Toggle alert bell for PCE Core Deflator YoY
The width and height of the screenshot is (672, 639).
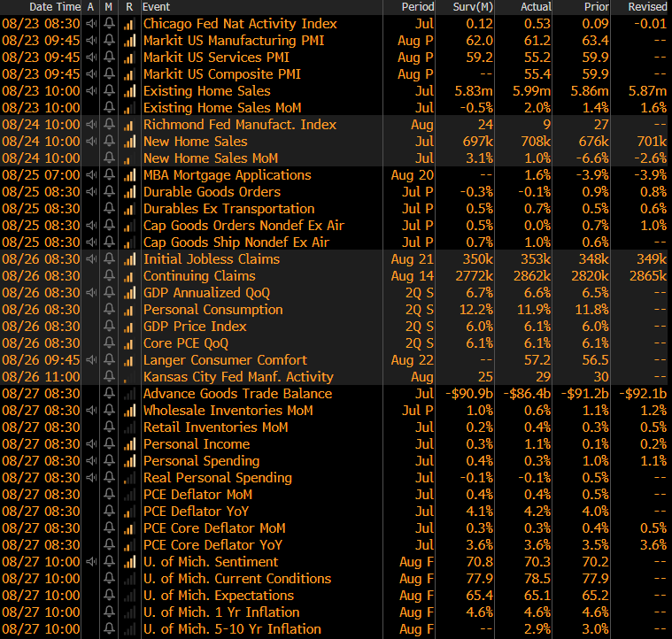(x=109, y=545)
